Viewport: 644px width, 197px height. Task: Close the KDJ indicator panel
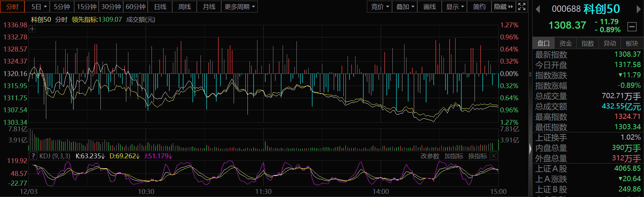494,156
